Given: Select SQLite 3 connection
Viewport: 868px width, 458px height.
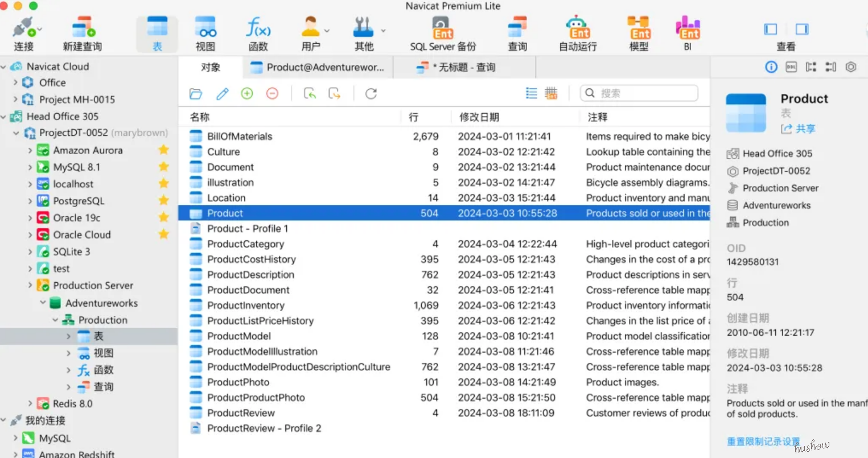Looking at the screenshot, I should tap(72, 251).
